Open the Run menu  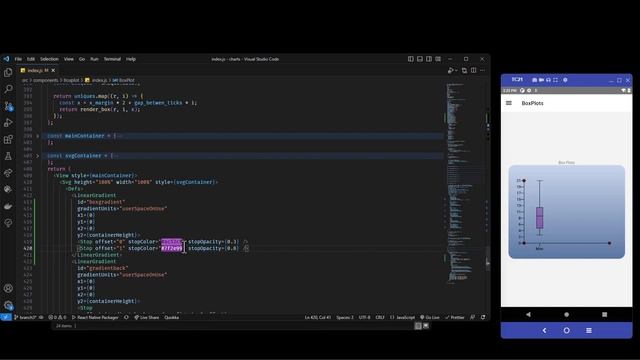(x=94, y=59)
